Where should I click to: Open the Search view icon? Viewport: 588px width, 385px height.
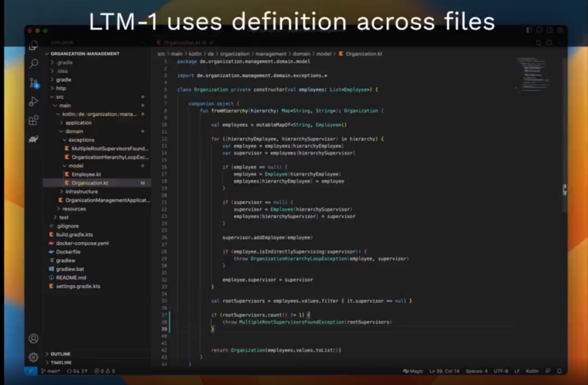point(33,64)
